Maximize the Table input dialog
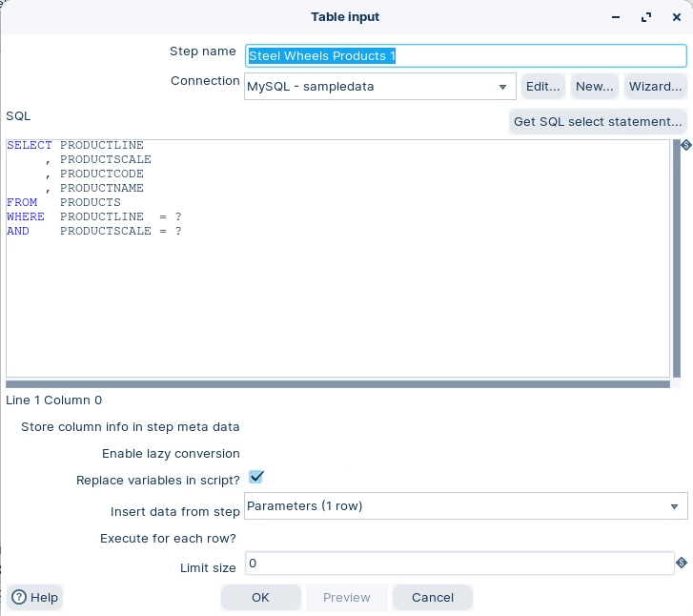This screenshot has width=693, height=616. click(x=646, y=17)
